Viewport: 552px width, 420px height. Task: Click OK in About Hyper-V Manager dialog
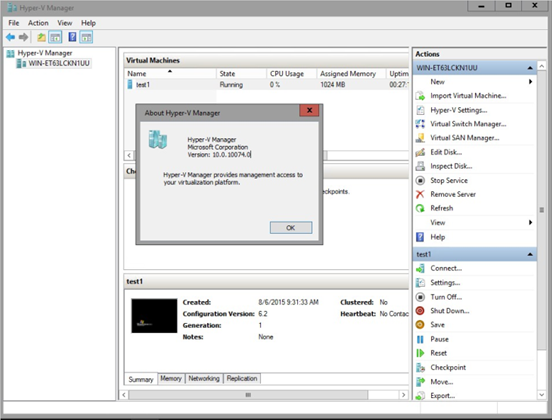tap(291, 228)
